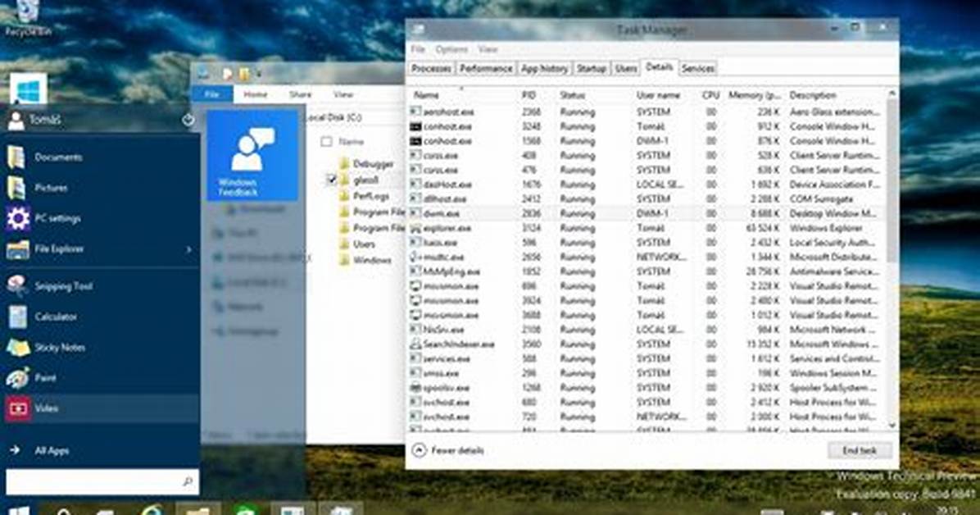Select the PerfLogs folder in File Explorer
The image size is (980, 515).
365,196
